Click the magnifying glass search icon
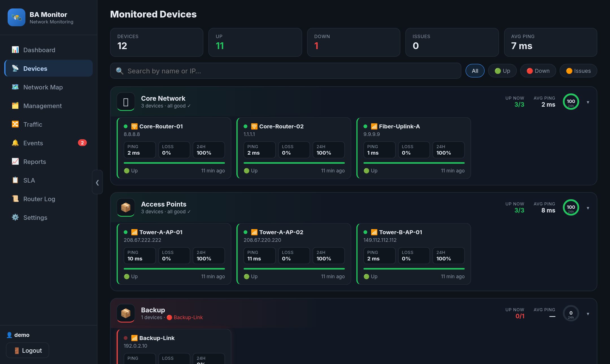610x364 pixels. 120,71
